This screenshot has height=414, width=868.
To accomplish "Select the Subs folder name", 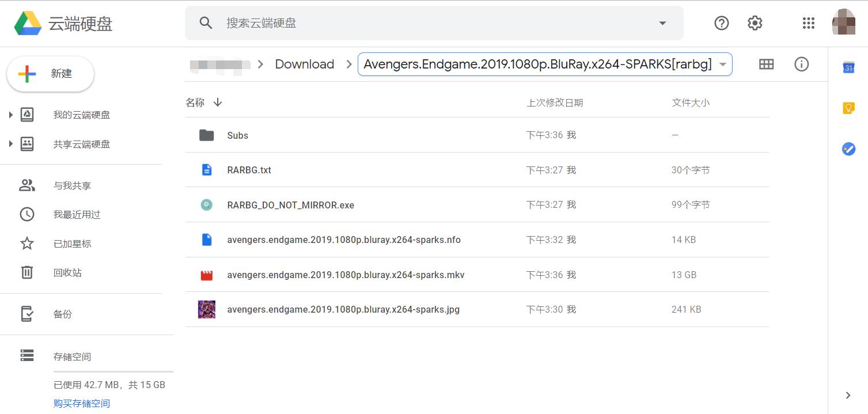I will click(238, 135).
